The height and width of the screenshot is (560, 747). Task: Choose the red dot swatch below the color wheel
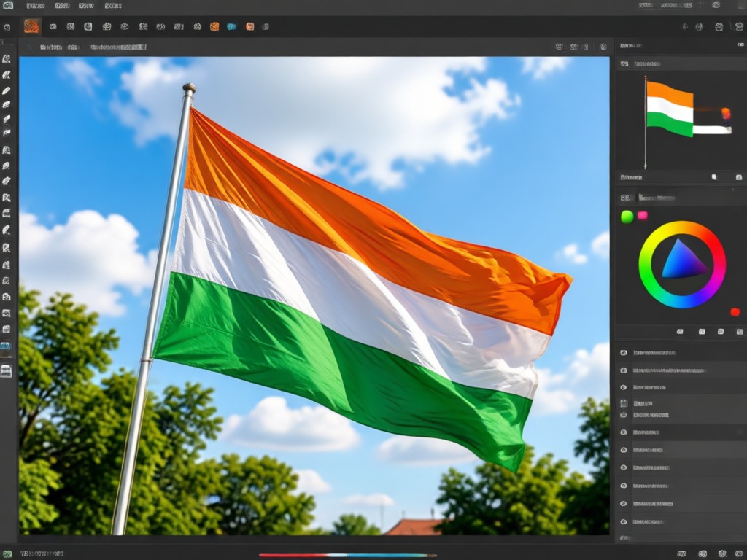735,312
